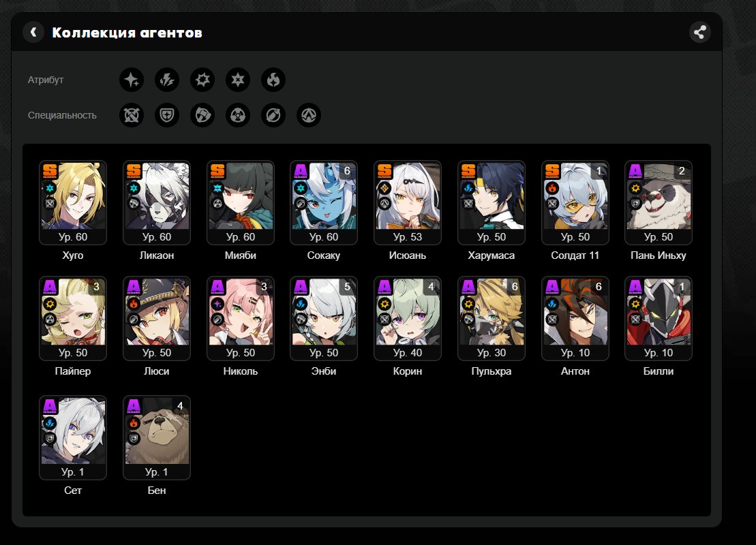The height and width of the screenshot is (545, 756).
Task: Select the Бен bear agent card
Action: click(x=157, y=437)
